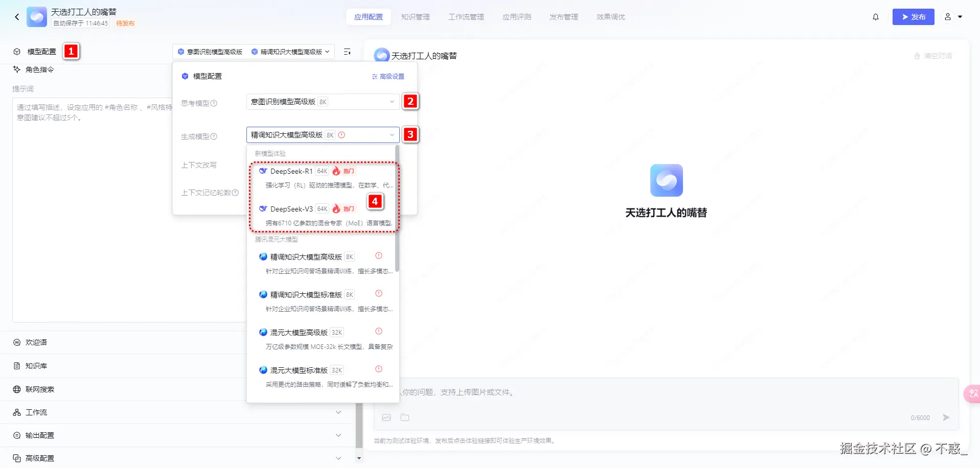The height and width of the screenshot is (468, 980).
Task: Click the 腾讯混元大模型 group header
Action: 277,239
